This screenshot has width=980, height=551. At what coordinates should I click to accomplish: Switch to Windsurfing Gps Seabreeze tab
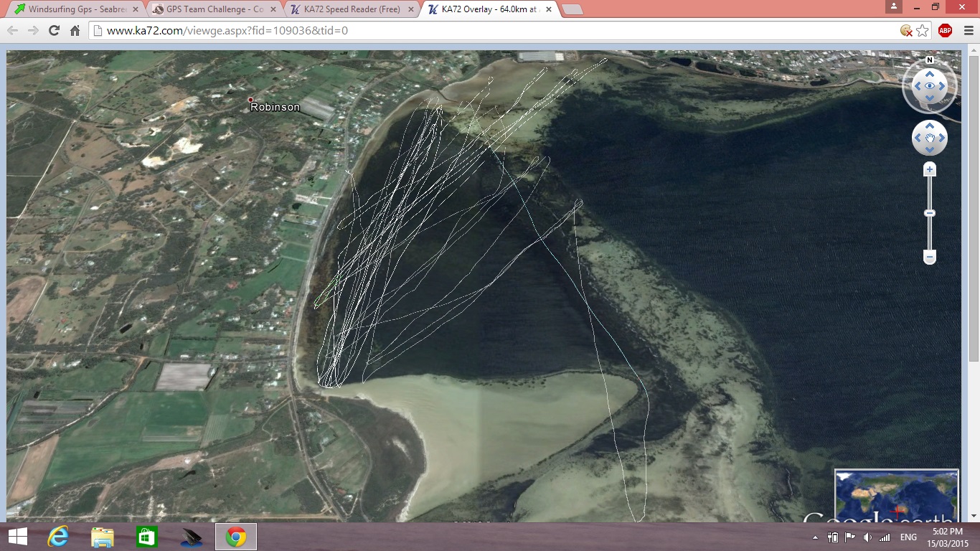[x=72, y=9]
